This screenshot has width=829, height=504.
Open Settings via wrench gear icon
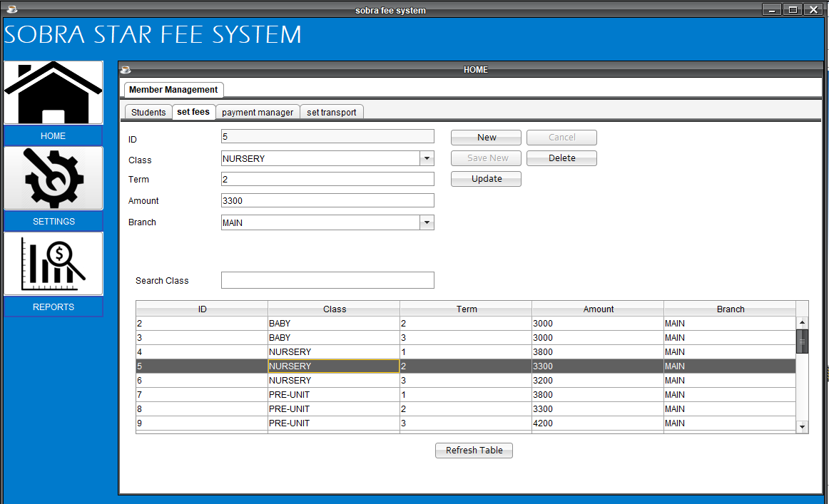click(54, 178)
